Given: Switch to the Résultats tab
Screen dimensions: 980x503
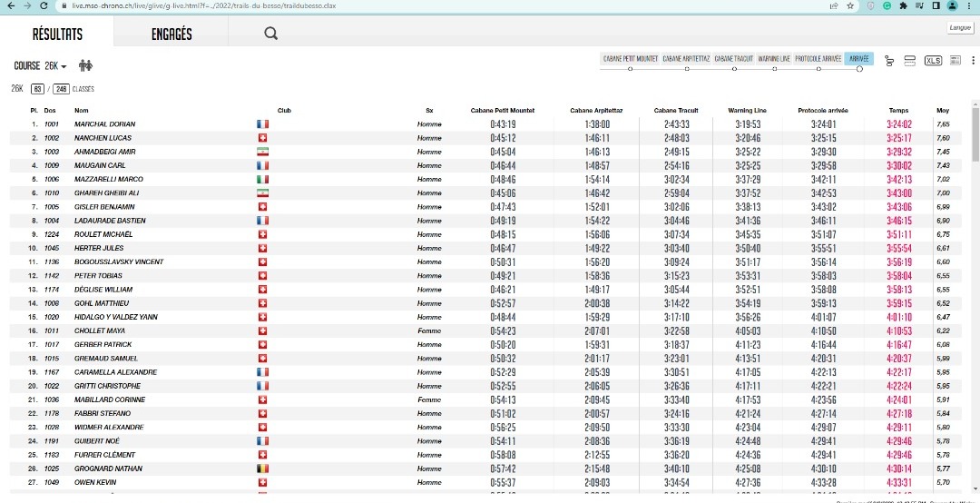Looking at the screenshot, I should tap(57, 34).
